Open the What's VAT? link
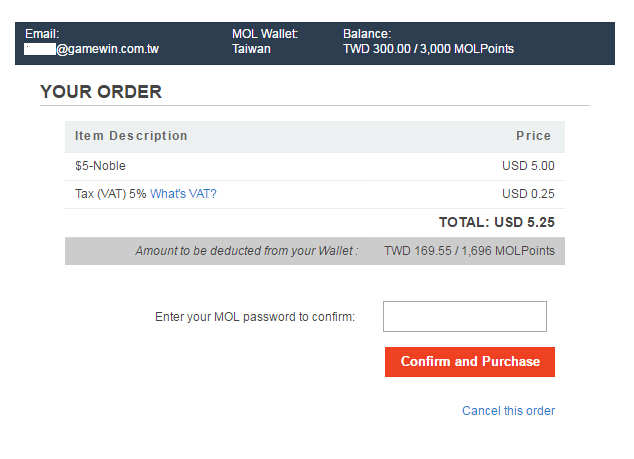634x459 pixels. (183, 194)
